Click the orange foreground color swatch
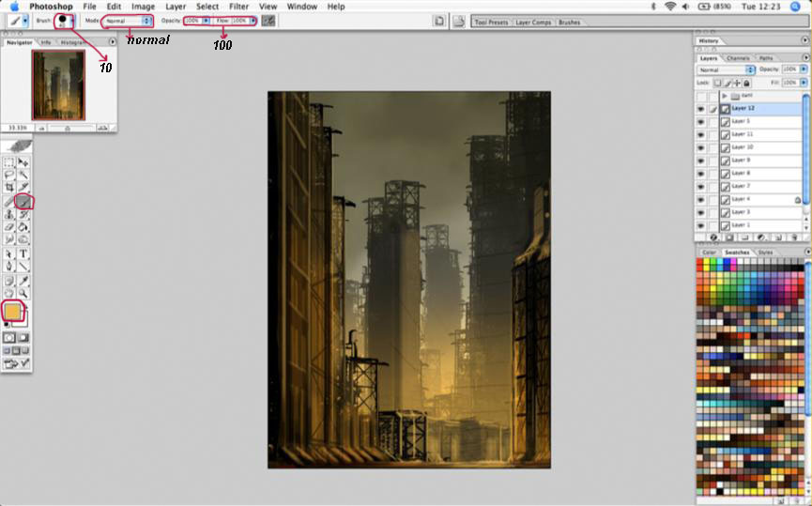The width and height of the screenshot is (812, 506). coord(13,311)
